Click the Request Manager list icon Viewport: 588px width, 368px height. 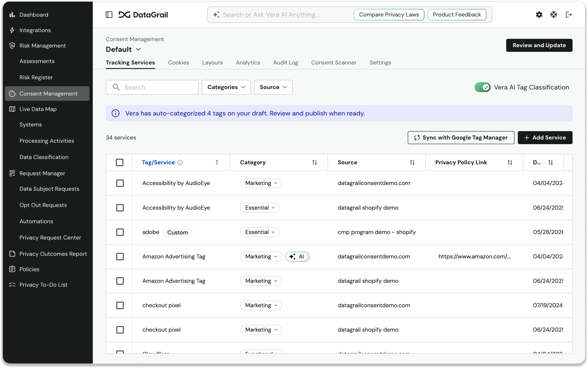(x=12, y=173)
